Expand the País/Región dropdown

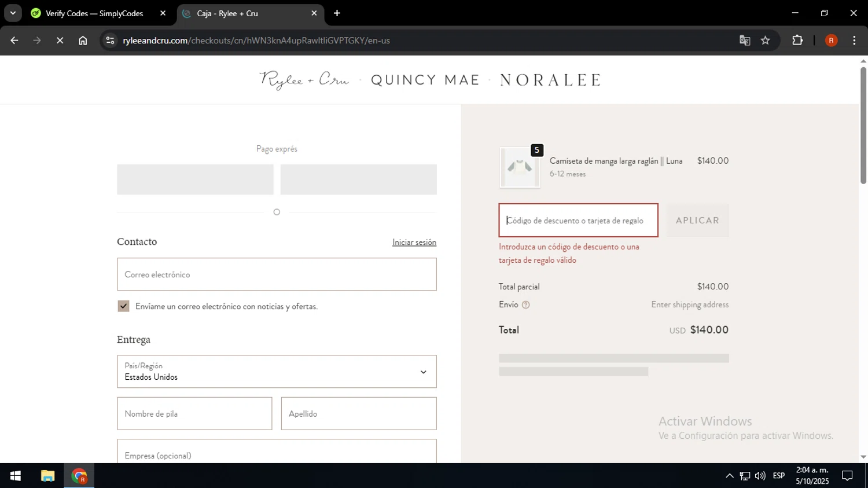(277, 372)
